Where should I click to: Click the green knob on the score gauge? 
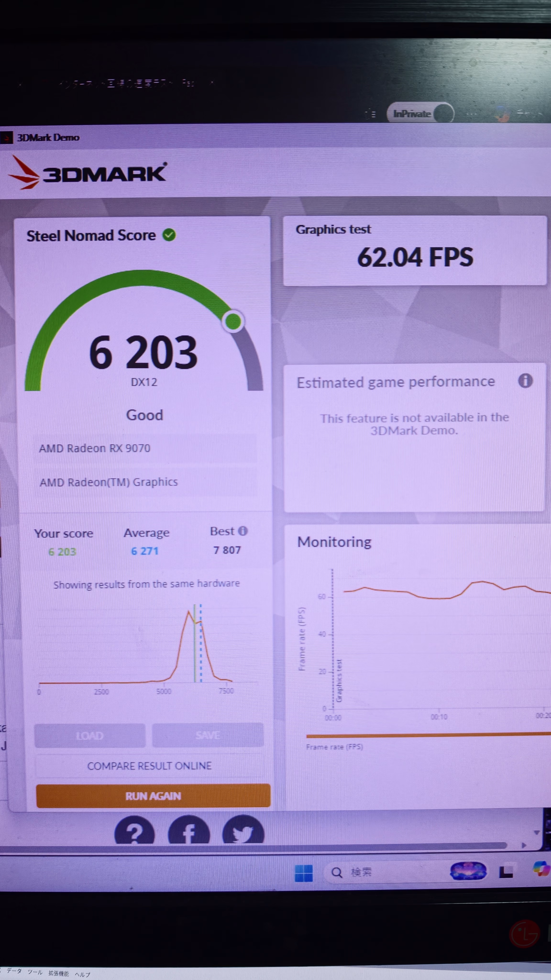[x=233, y=322]
